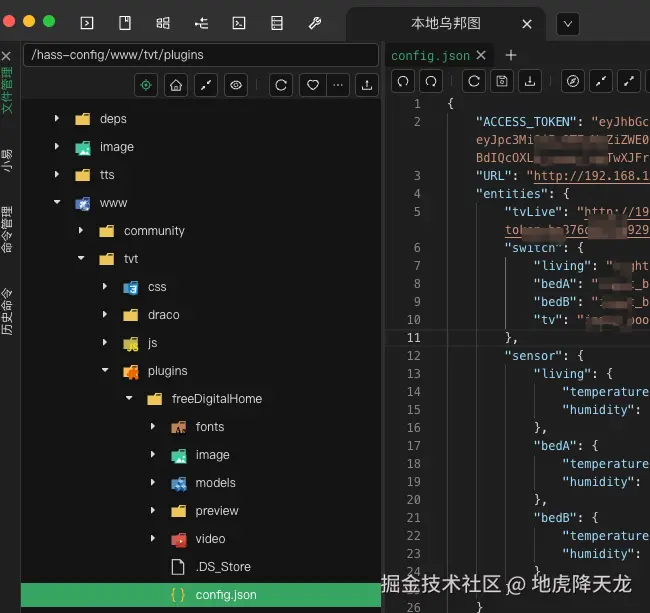Expand the top-level image folder
650x613 pixels.
tap(57, 146)
